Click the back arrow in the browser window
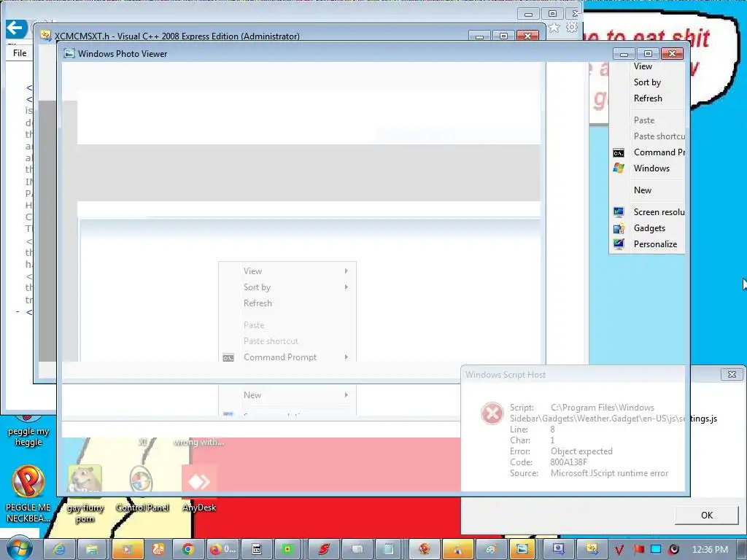 tap(16, 28)
